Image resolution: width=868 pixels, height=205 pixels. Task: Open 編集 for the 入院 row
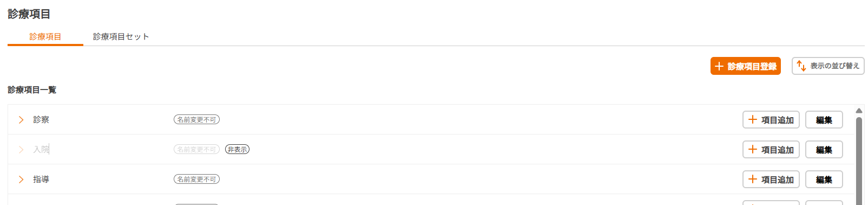coord(824,149)
